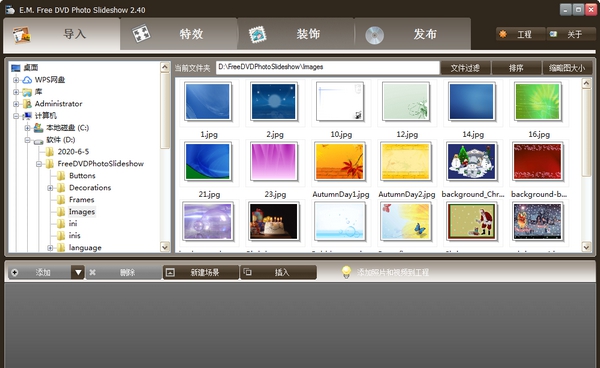Select the 23.jpg purple thumbnail
The width and height of the screenshot is (600, 368).
274,161
